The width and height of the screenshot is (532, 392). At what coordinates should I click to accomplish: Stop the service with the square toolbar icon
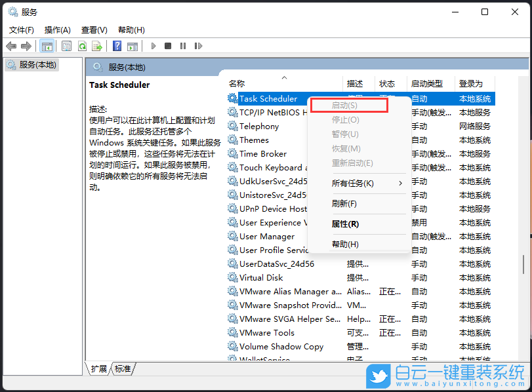click(169, 46)
